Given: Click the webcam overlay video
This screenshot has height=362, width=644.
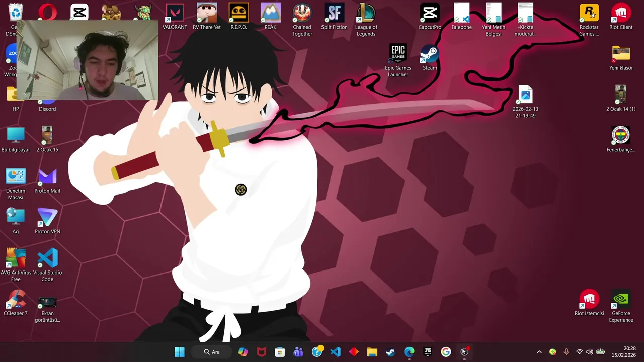Looking at the screenshot, I should pos(88,60).
